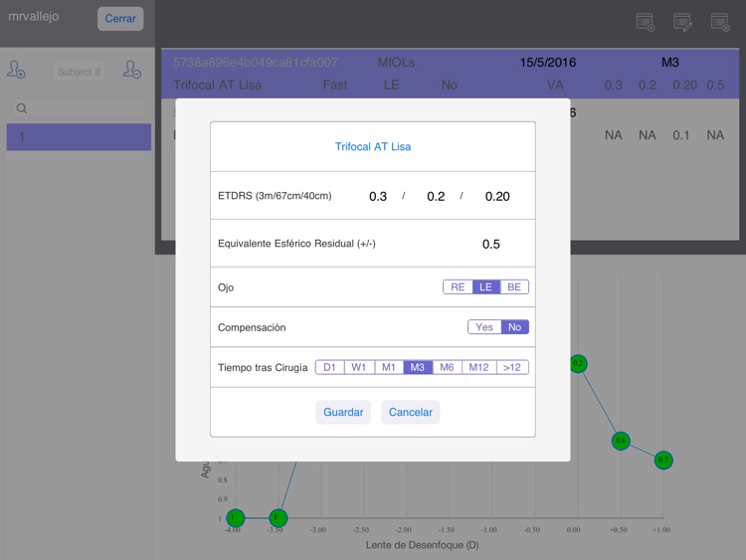Choose M1 time after surgery
746x560 pixels.
coord(389,367)
